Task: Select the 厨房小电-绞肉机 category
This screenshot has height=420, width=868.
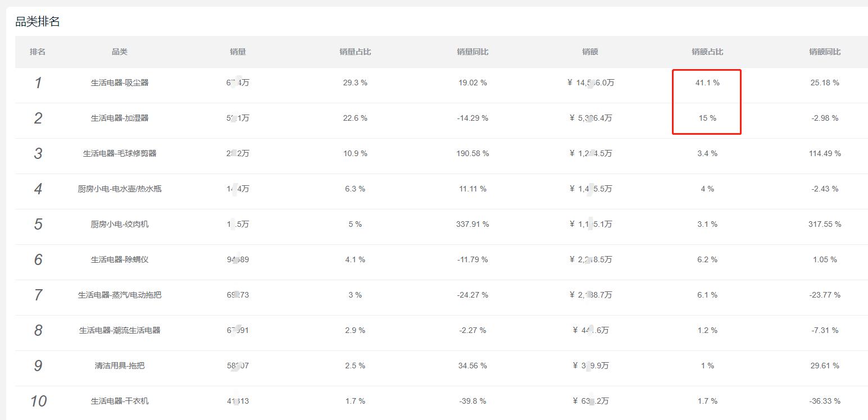Action: (x=120, y=224)
